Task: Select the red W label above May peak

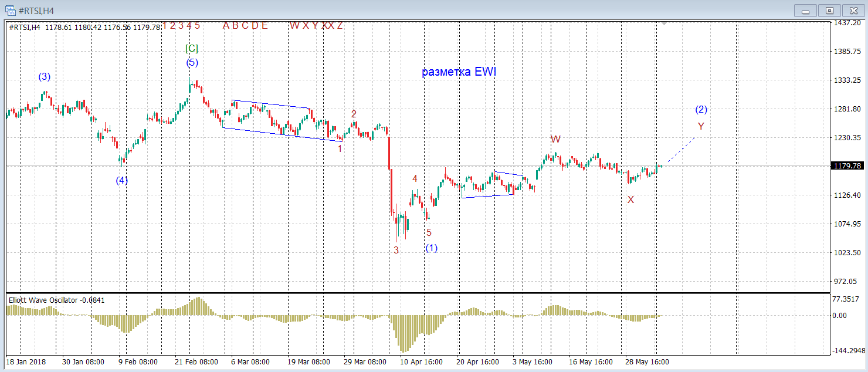Action: 556,139
